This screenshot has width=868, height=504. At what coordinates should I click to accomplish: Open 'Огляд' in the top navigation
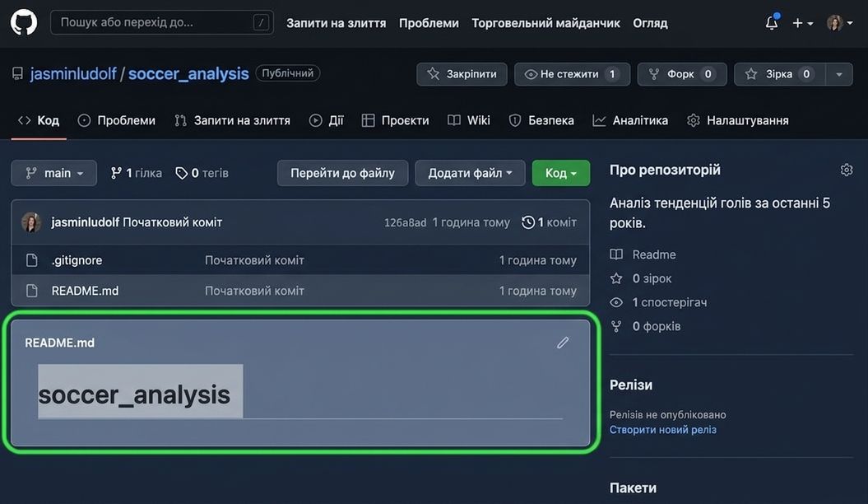pyautogui.click(x=651, y=23)
